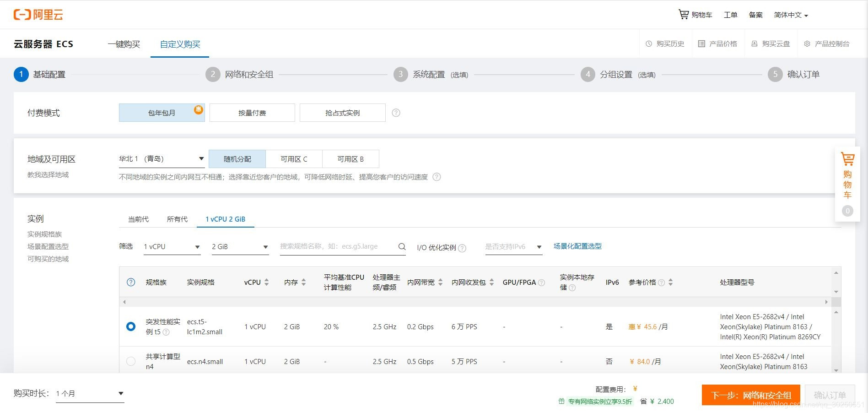This screenshot has height=413, width=868.
Task: Click help icon next to I/O优化实例
Action: click(x=462, y=248)
